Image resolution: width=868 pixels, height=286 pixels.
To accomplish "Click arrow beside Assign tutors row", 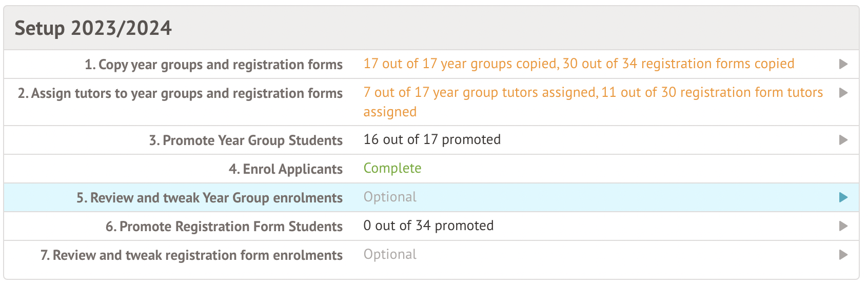I will coord(843,93).
